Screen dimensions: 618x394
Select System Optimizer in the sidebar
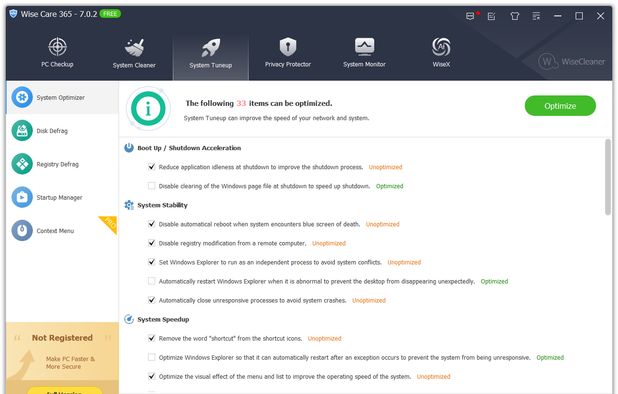coord(62,97)
